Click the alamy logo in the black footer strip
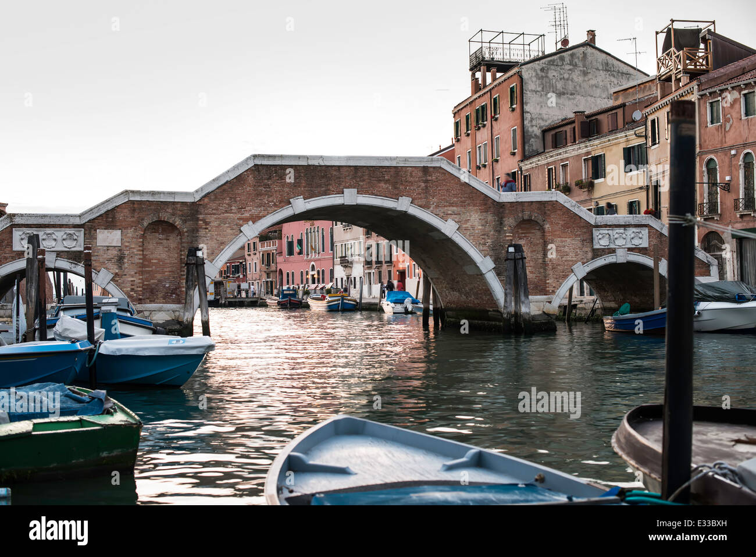Screen dimensions: 756x557 59,531
